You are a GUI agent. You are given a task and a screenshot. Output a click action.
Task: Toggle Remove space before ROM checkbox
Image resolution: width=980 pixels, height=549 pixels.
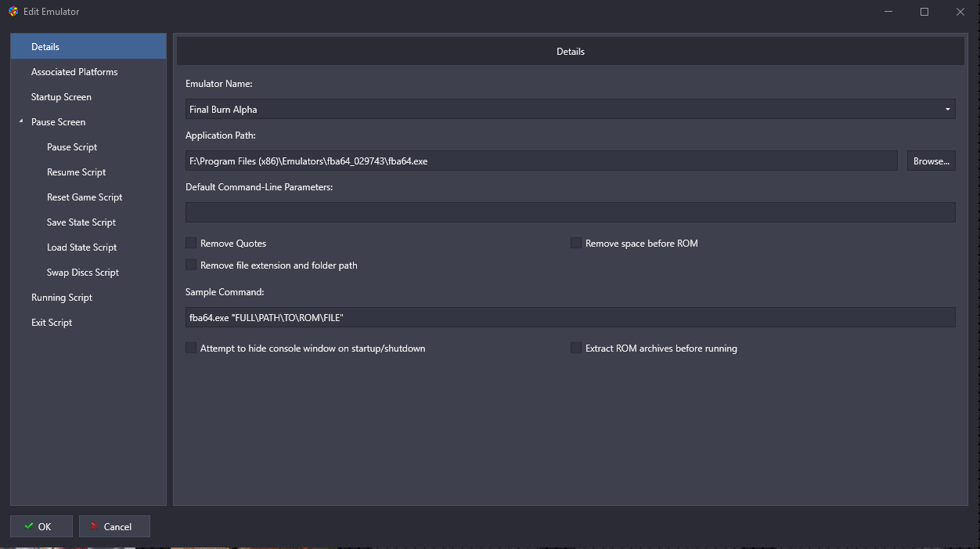pyautogui.click(x=576, y=244)
